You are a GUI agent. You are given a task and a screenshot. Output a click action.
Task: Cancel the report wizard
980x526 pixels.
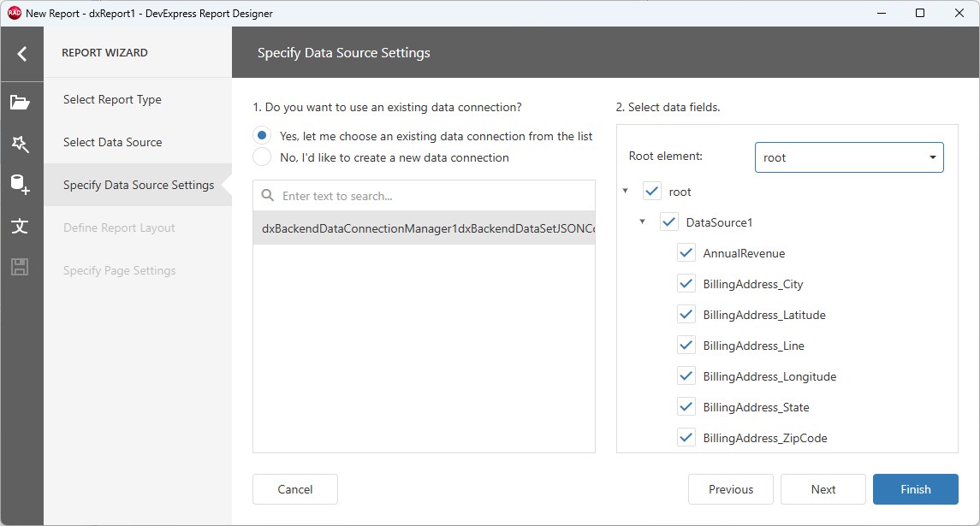pos(294,489)
